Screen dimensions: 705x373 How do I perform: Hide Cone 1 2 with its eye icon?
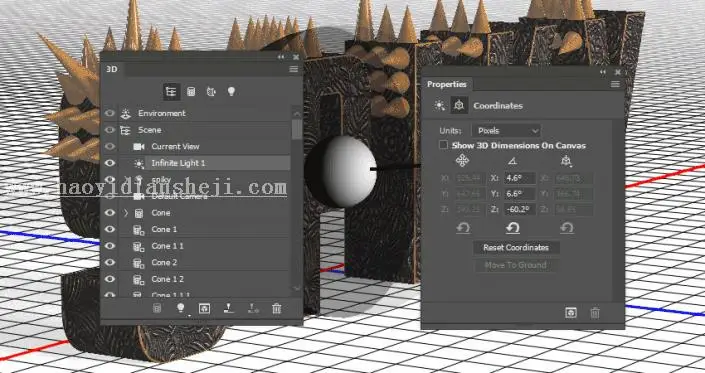[110, 279]
